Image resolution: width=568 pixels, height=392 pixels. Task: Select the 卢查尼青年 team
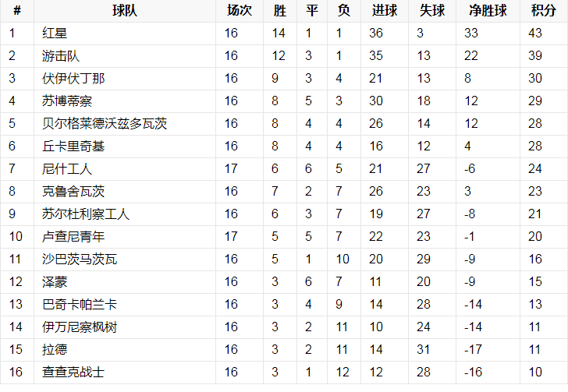pyautogui.click(x=73, y=237)
